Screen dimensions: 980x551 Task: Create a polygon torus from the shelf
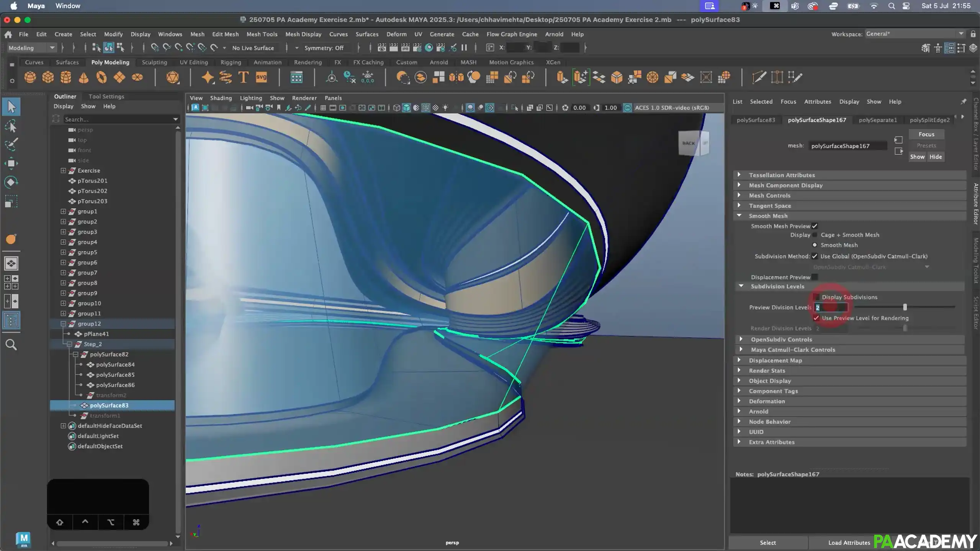tap(101, 77)
